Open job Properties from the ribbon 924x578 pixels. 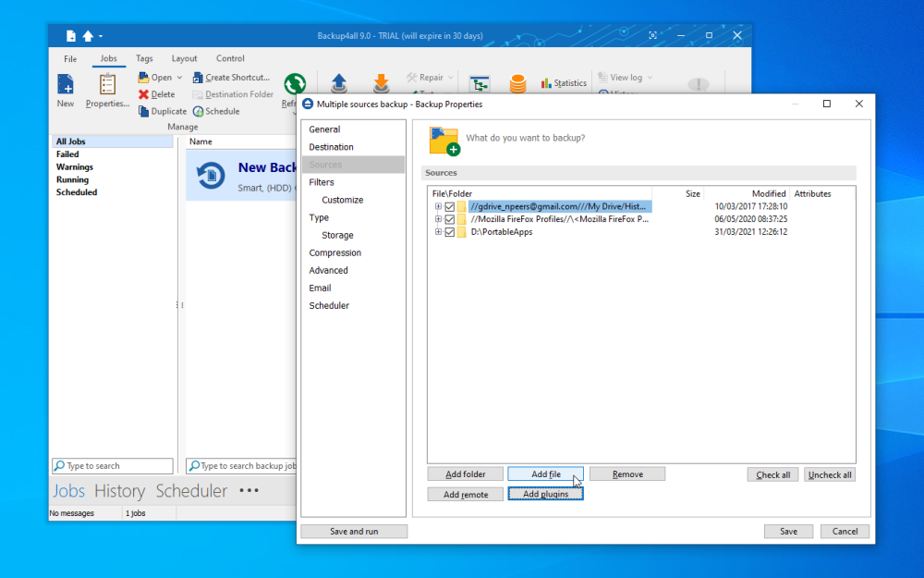point(107,86)
